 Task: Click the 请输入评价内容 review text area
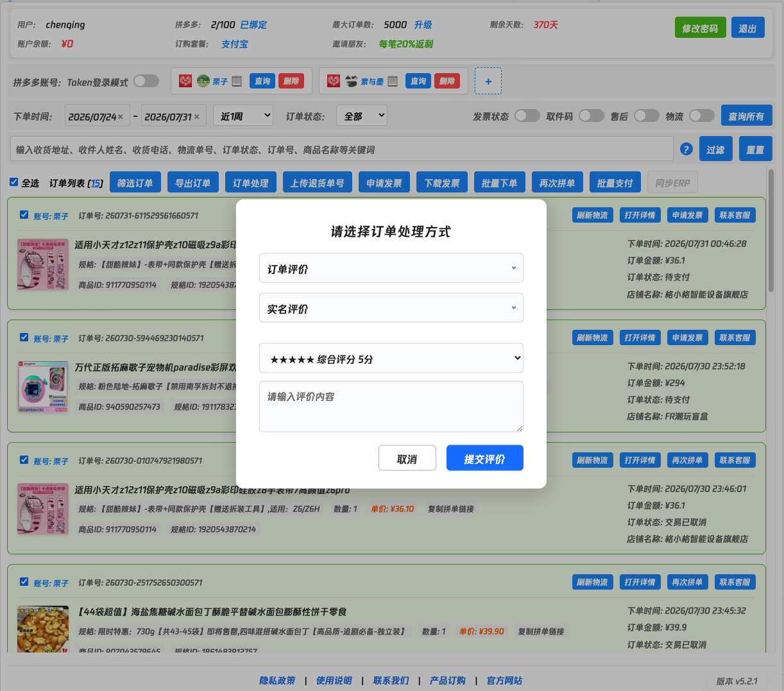point(391,406)
